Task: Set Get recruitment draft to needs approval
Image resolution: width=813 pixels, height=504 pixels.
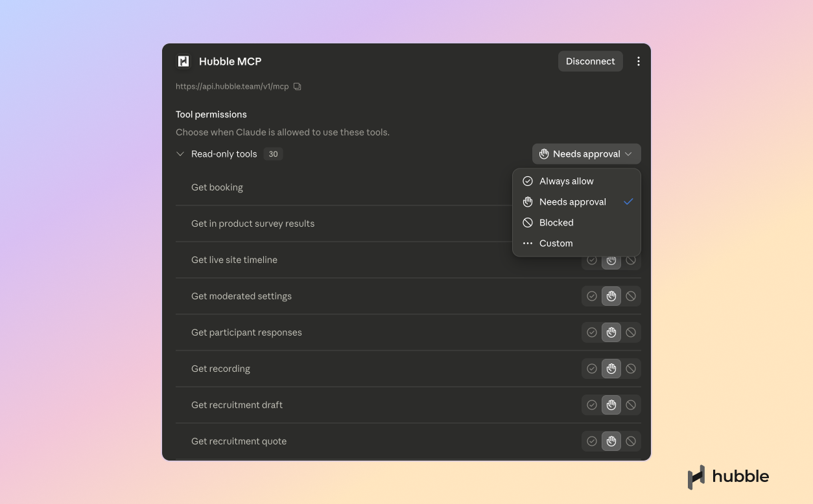Action: coord(611,405)
